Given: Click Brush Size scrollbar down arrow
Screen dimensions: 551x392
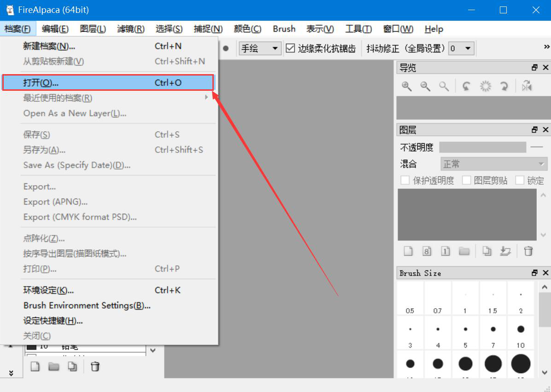Looking at the screenshot, I should click(545, 372).
